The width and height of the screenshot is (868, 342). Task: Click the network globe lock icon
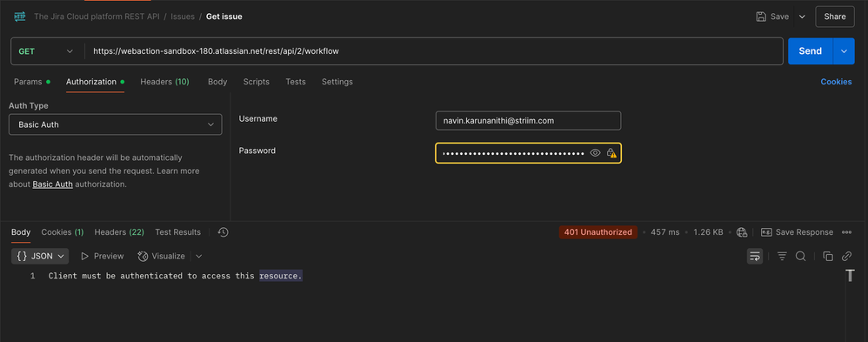coord(743,232)
